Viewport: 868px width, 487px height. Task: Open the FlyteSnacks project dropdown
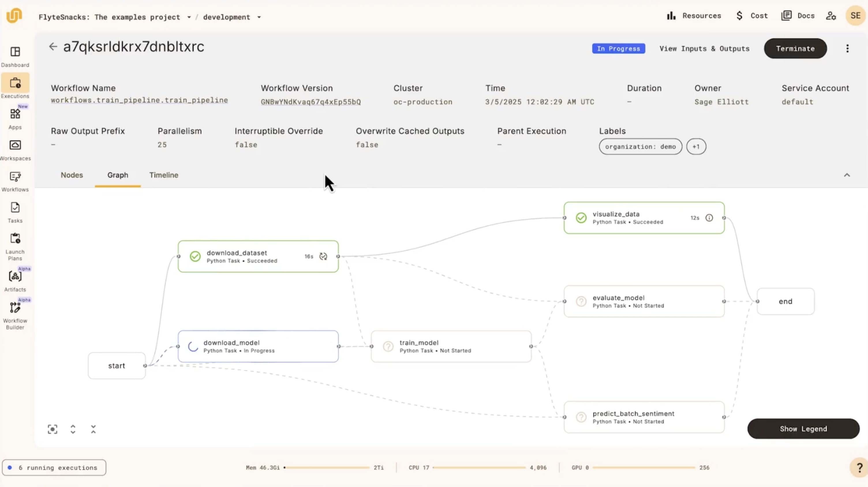(189, 17)
